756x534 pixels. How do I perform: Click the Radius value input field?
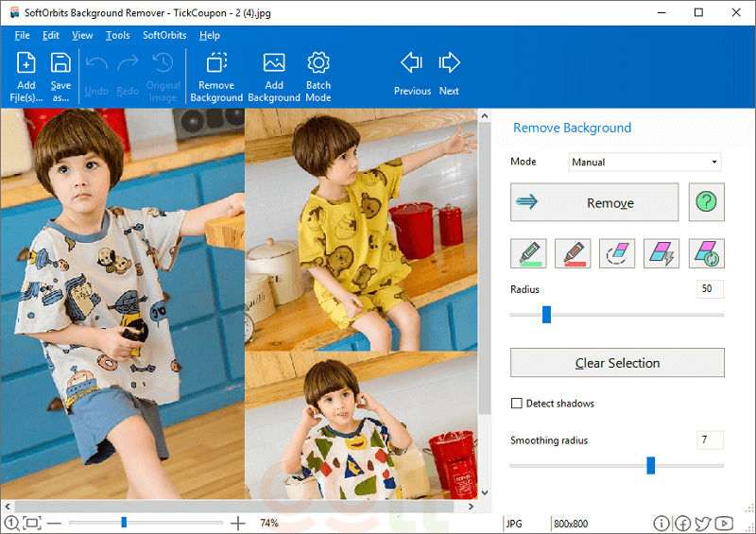point(710,288)
